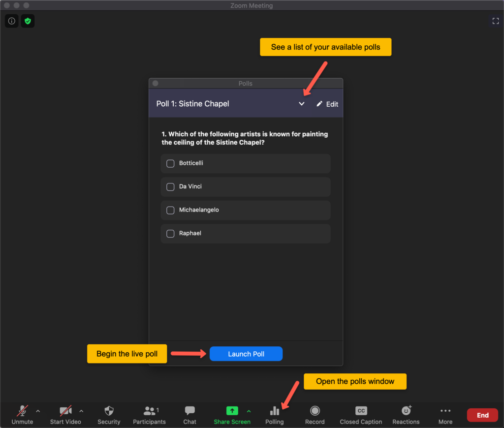Image resolution: width=504 pixels, height=428 pixels.
Task: Check the Raphael poll choice
Action: click(x=170, y=233)
